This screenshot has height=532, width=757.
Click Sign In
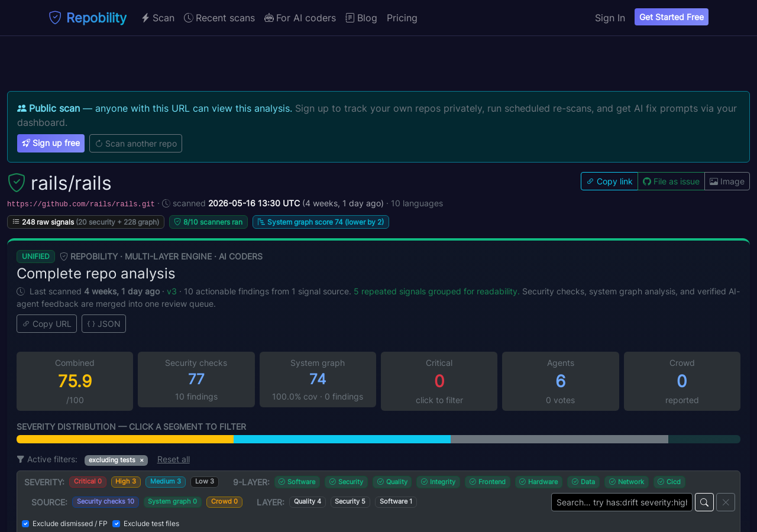coord(610,18)
